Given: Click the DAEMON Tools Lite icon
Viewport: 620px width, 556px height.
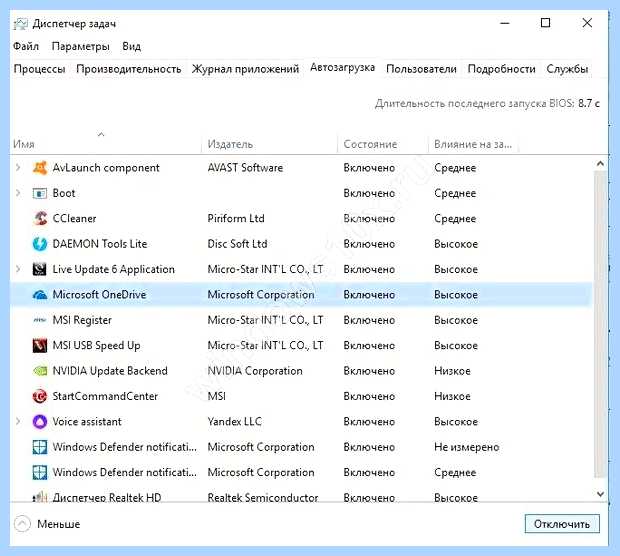Looking at the screenshot, I should (x=40, y=244).
